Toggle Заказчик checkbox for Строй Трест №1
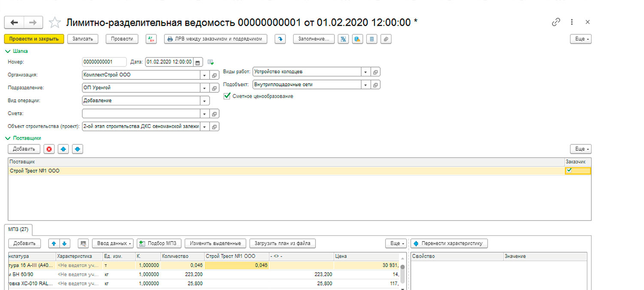The height and width of the screenshot is (290, 644). pyautogui.click(x=569, y=171)
